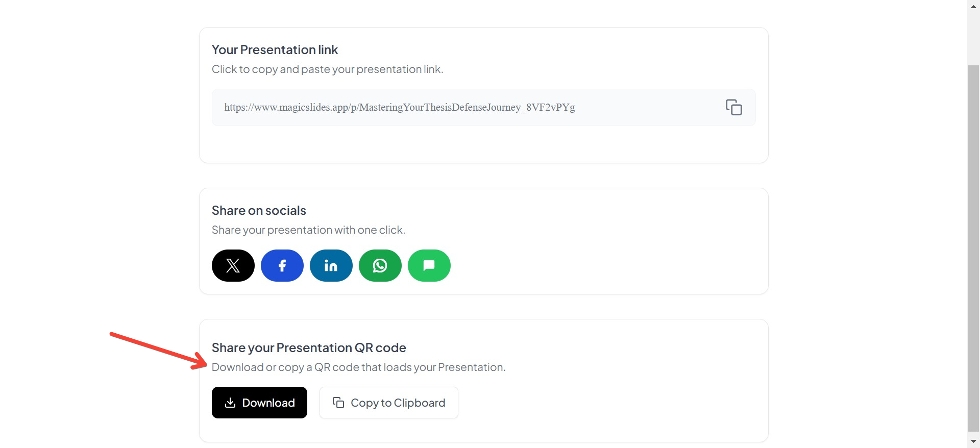Image resolution: width=980 pixels, height=448 pixels.
Task: Share presentation on Facebook
Action: point(282,265)
